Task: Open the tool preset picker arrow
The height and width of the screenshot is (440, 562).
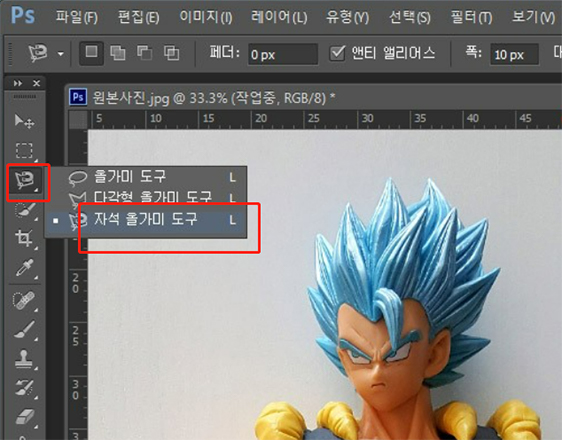Action: (x=61, y=54)
